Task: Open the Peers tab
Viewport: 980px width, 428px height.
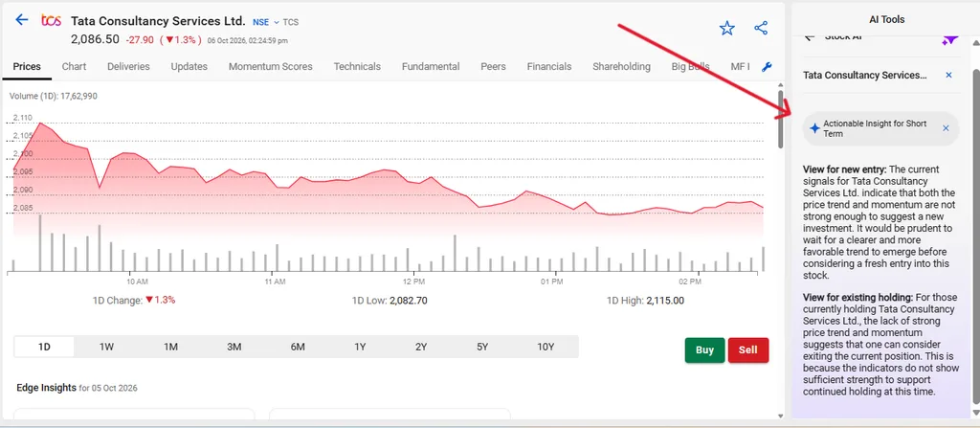Action: (493, 66)
